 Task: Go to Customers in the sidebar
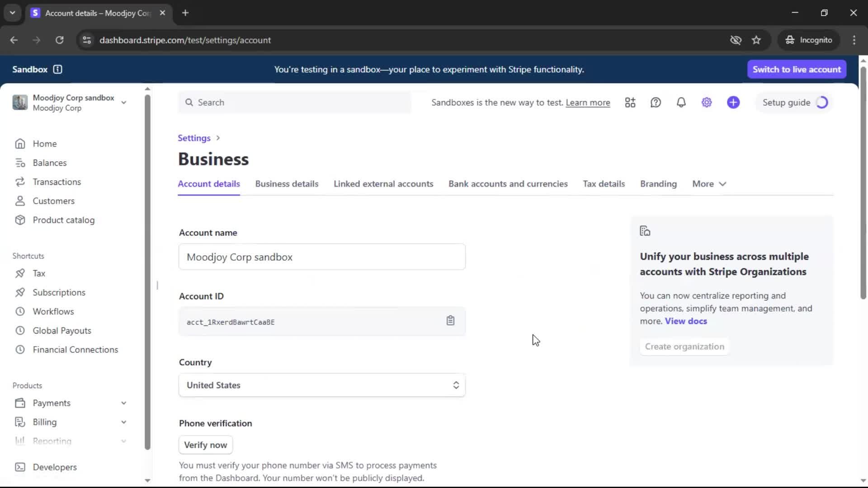click(53, 201)
